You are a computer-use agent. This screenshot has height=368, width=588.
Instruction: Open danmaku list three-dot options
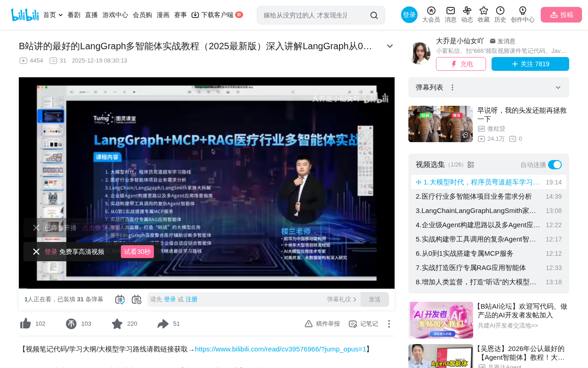pos(452,87)
